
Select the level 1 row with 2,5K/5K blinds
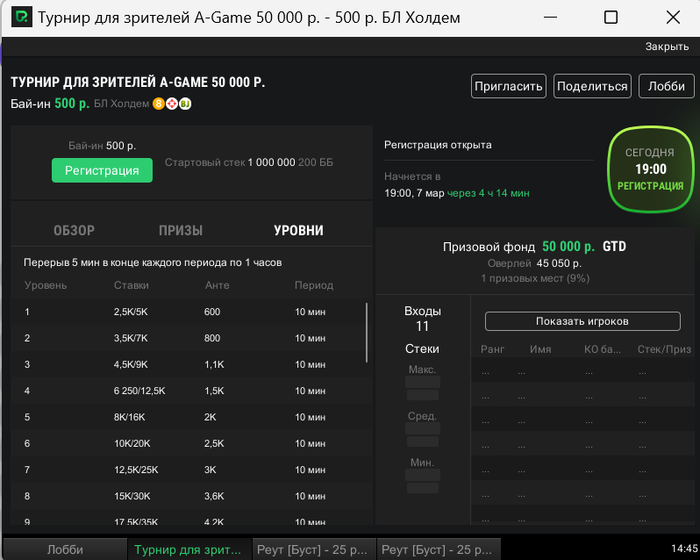191,312
